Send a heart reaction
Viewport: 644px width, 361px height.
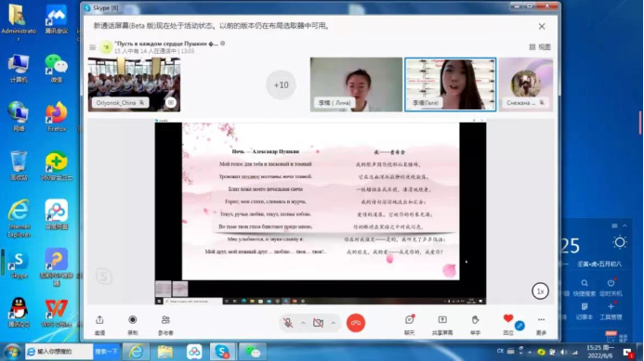click(508, 318)
